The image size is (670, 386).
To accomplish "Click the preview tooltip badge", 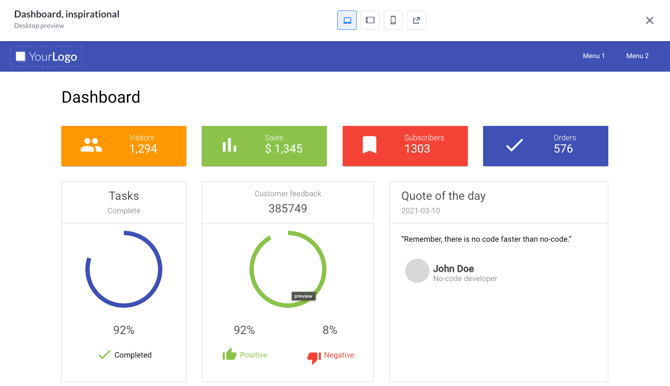I will coord(303,296).
